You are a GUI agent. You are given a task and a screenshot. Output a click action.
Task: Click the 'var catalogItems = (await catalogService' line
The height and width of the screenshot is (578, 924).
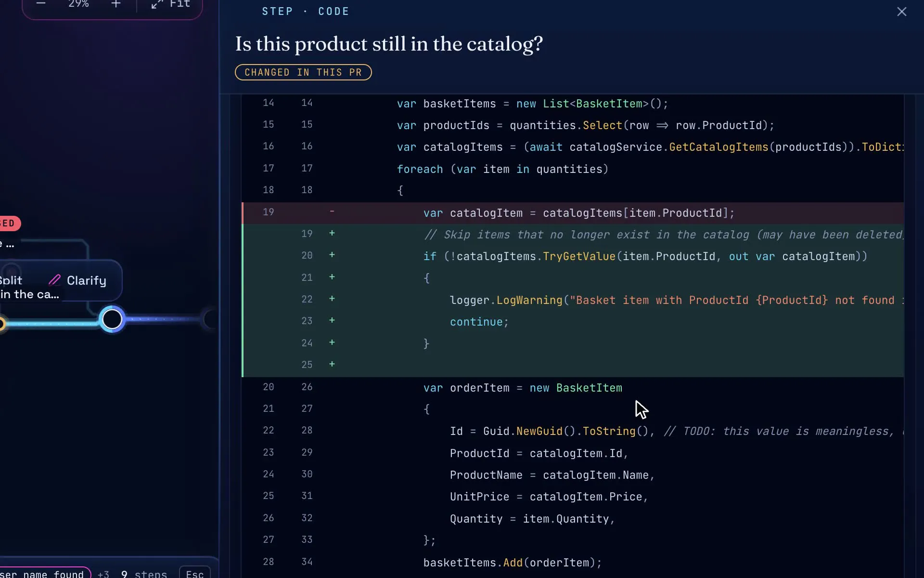[x=573, y=147]
